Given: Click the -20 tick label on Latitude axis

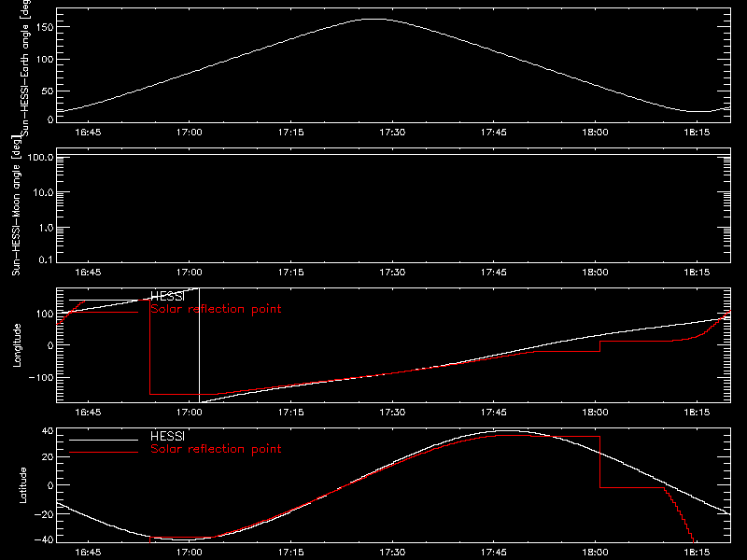Looking at the screenshot, I should point(44,514).
